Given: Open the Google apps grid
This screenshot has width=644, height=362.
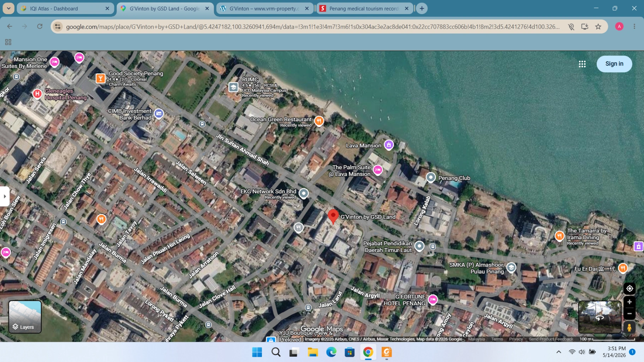Looking at the screenshot, I should click(582, 64).
